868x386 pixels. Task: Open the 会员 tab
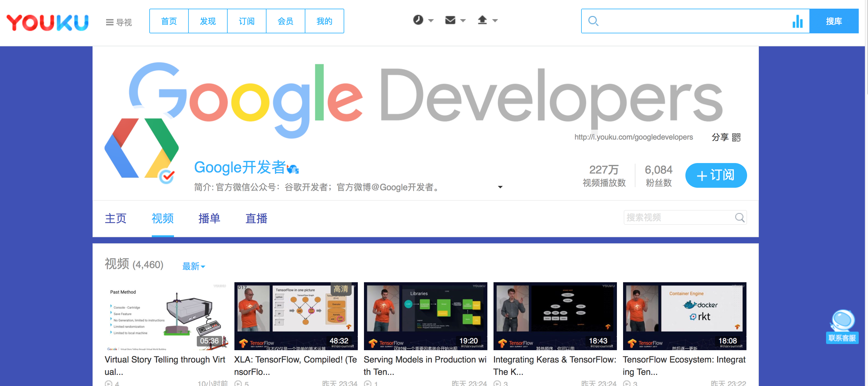click(x=285, y=21)
